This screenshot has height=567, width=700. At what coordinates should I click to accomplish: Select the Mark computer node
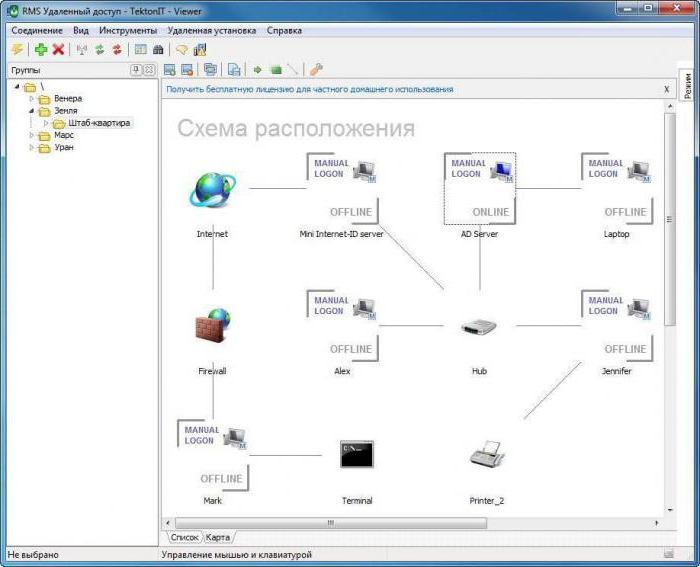tap(213, 455)
